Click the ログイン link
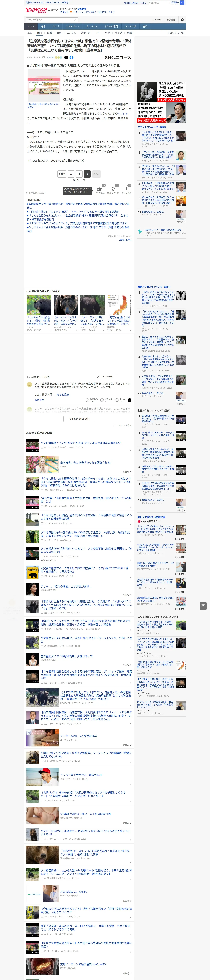Image resolution: width=210 pixels, height=980 pixels. click(64, 12)
